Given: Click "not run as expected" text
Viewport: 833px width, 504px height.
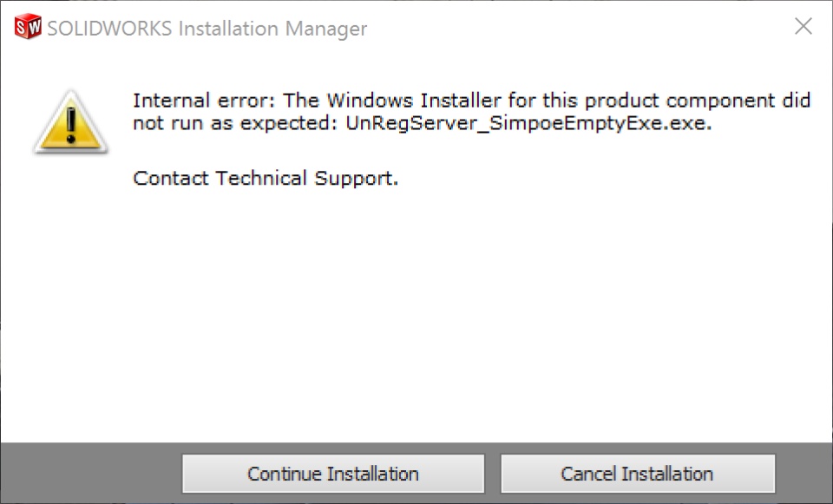Looking at the screenshot, I should tap(234, 123).
